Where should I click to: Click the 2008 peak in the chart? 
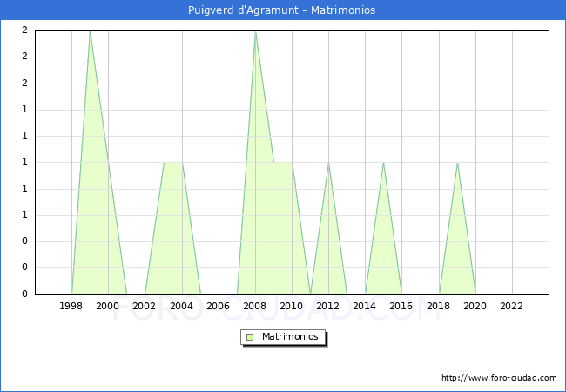click(x=255, y=31)
